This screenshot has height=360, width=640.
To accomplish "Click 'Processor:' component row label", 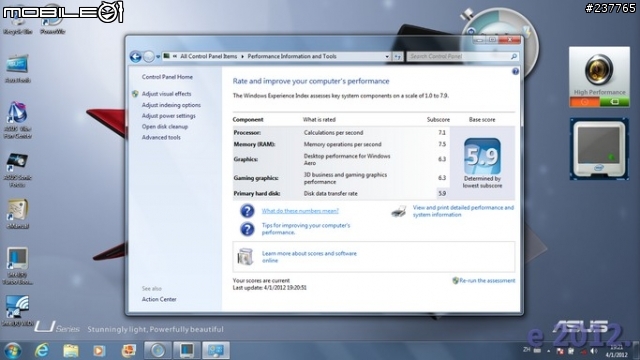I will point(247,133).
